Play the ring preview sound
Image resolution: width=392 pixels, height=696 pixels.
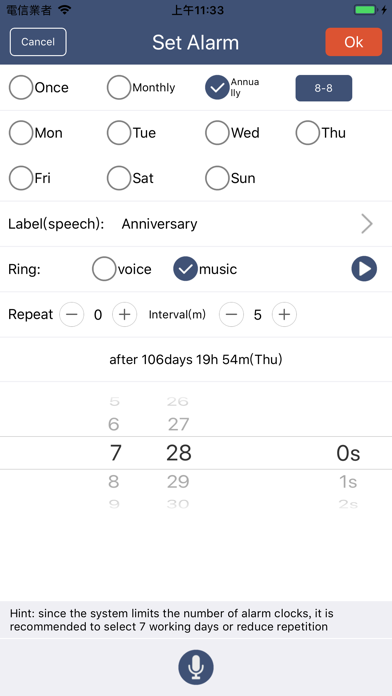[364, 269]
